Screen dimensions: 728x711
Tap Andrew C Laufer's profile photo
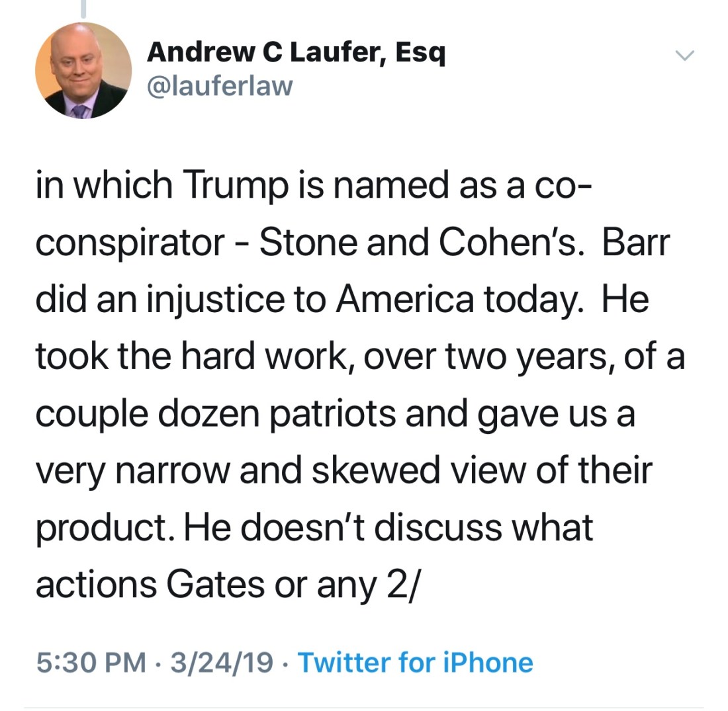tap(83, 70)
